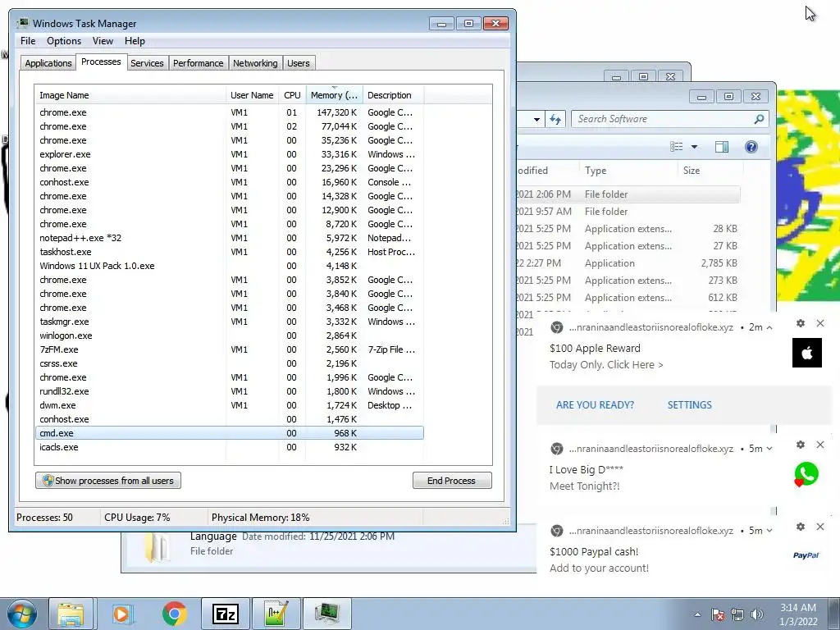Viewport: 840px width, 630px height.
Task: Select the winlogon.exe process row
Action: 230,336
